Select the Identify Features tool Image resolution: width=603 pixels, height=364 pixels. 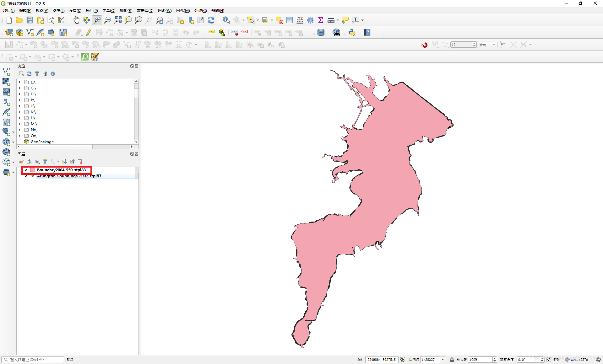coord(226,20)
